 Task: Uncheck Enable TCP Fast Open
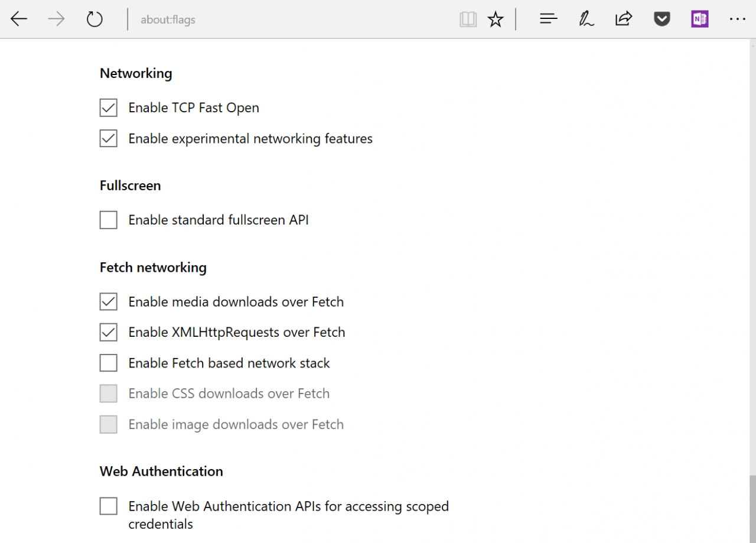[x=108, y=108]
